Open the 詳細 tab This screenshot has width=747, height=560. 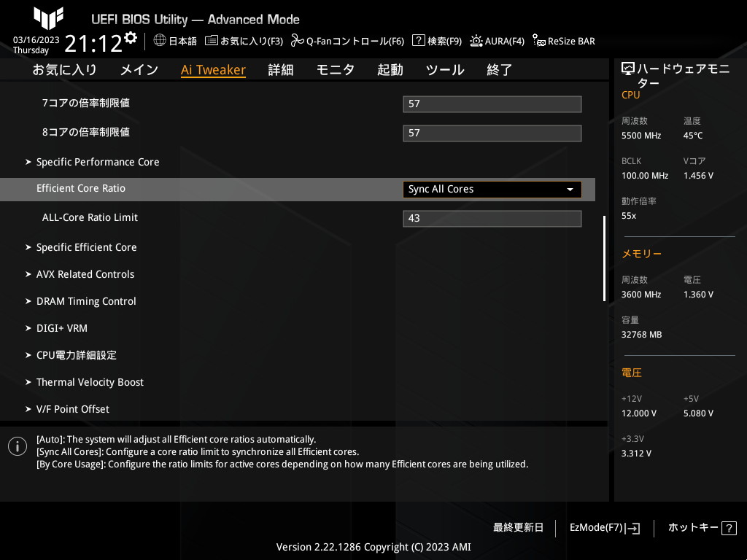pos(281,70)
